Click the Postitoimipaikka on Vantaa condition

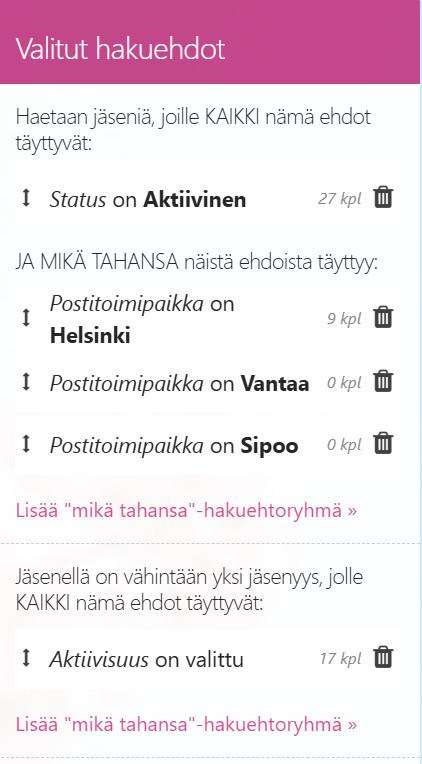(179, 384)
